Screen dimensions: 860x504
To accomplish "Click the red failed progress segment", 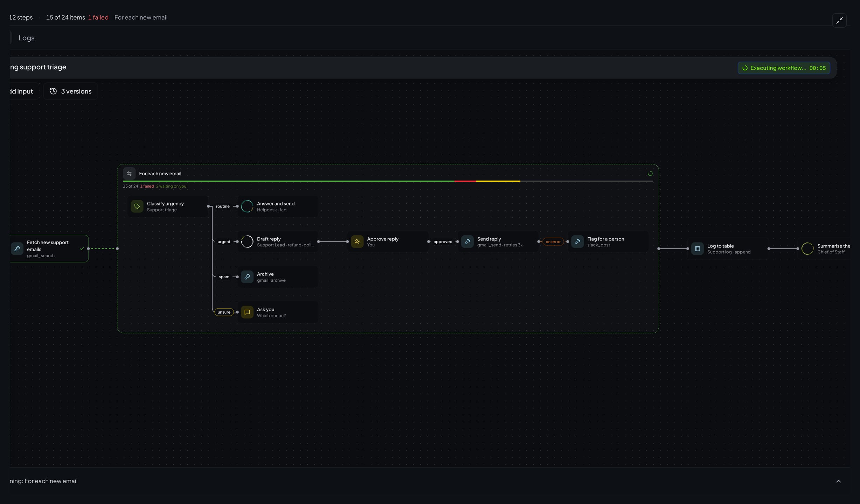I will click(x=465, y=181).
